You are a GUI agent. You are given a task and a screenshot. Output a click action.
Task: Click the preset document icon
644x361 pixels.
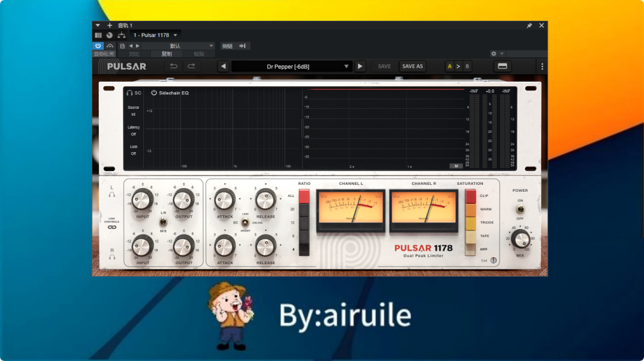(x=122, y=46)
